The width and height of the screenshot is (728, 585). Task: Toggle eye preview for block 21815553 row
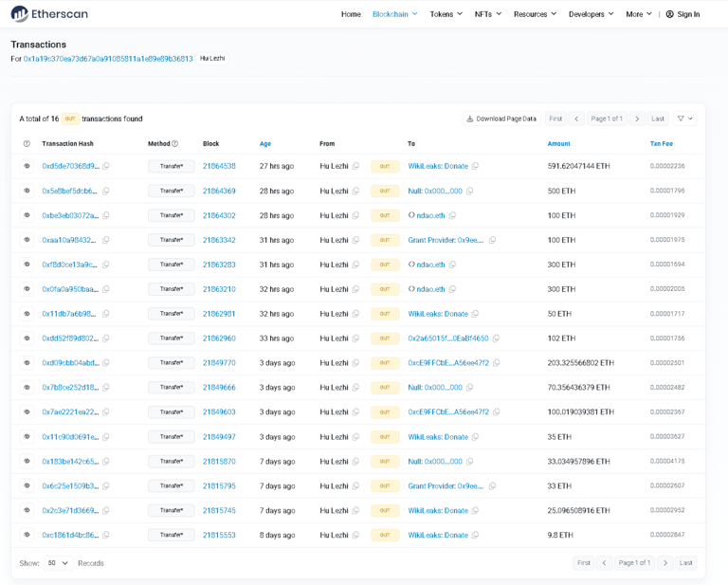[x=27, y=535]
